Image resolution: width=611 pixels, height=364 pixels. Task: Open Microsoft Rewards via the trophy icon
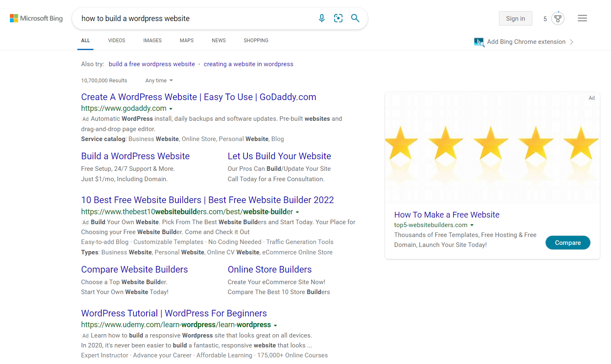(x=558, y=18)
